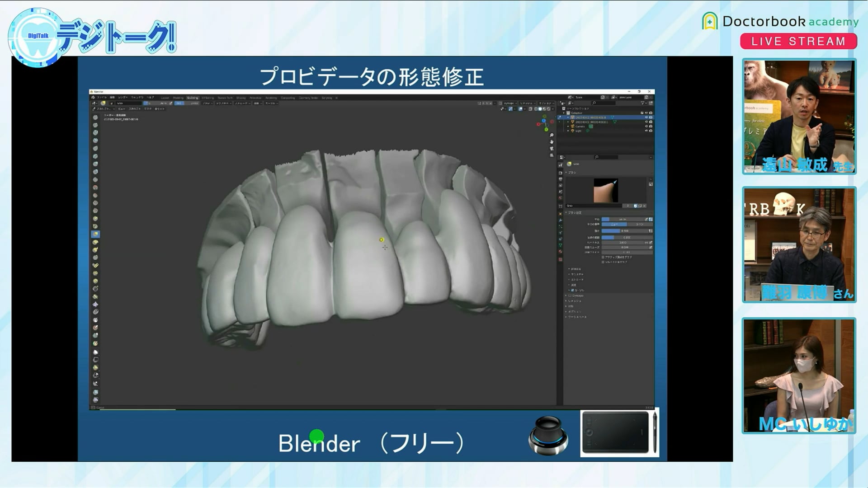
Task: Open the 面セット header menu
Action: tap(160, 109)
